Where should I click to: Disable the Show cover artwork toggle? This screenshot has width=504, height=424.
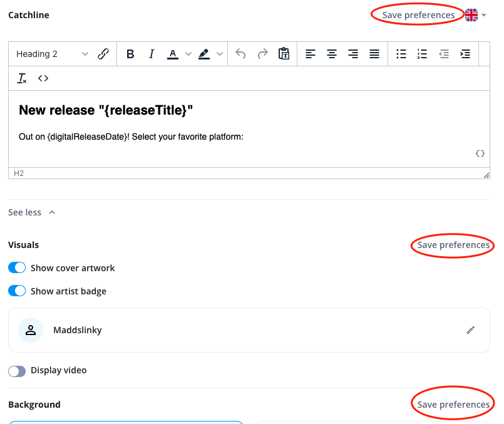[x=17, y=268]
